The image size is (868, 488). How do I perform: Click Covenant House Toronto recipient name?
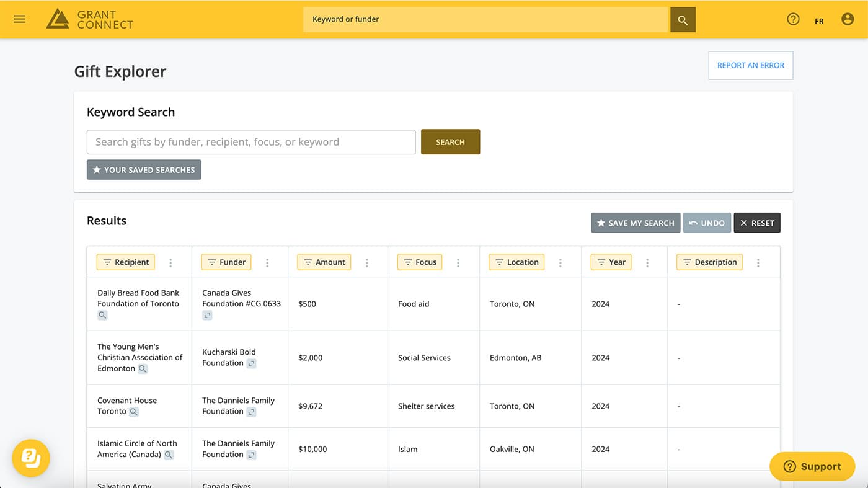127,406
